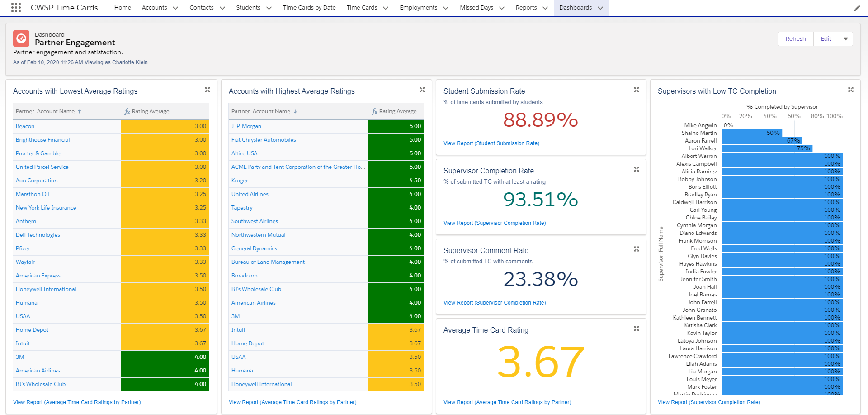Click Rating Average header in lowest table

(x=165, y=111)
